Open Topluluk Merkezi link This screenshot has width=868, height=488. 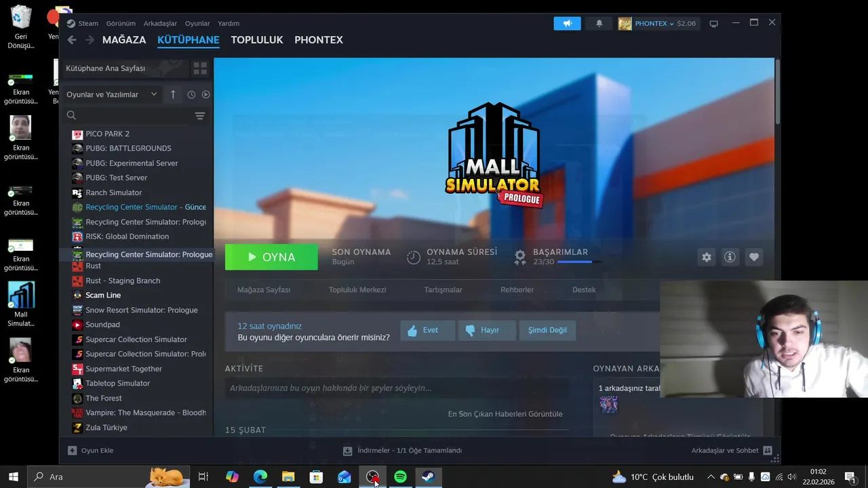(357, 289)
